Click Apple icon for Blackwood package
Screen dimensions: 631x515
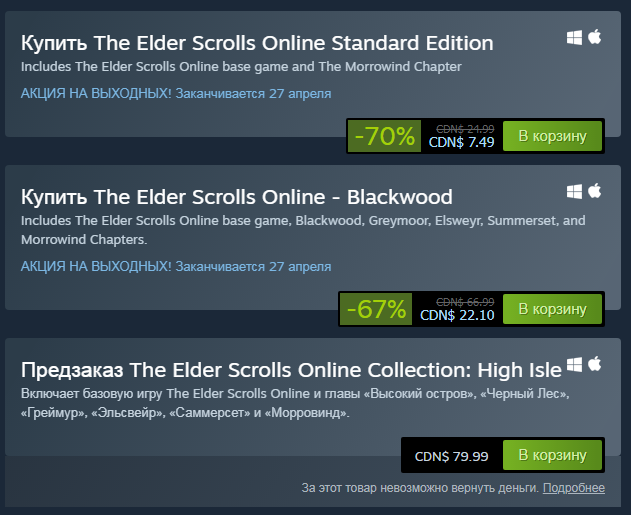(595, 191)
